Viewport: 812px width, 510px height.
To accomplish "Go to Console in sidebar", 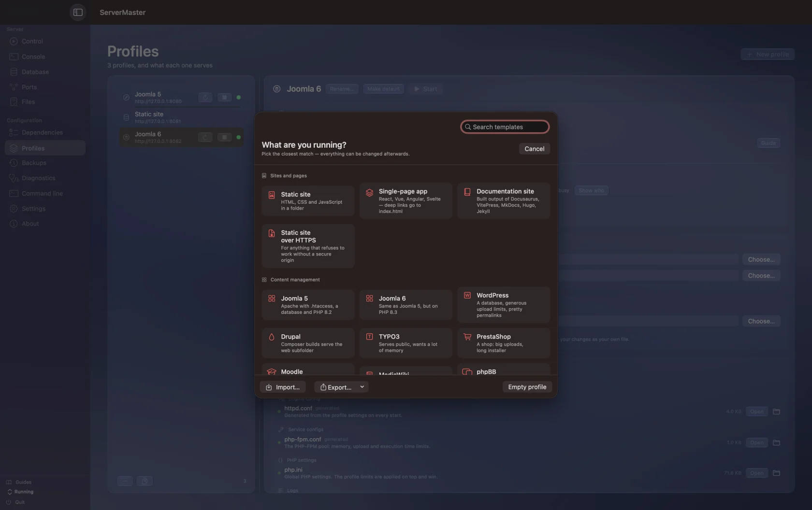I will click(45, 57).
